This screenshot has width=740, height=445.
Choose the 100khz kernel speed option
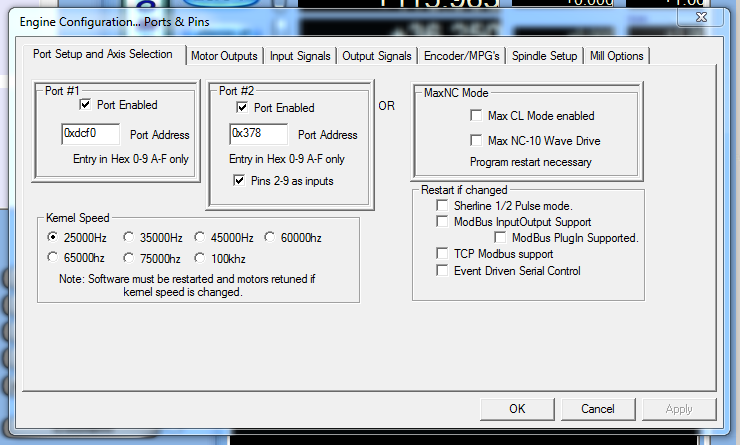pyautogui.click(x=202, y=257)
